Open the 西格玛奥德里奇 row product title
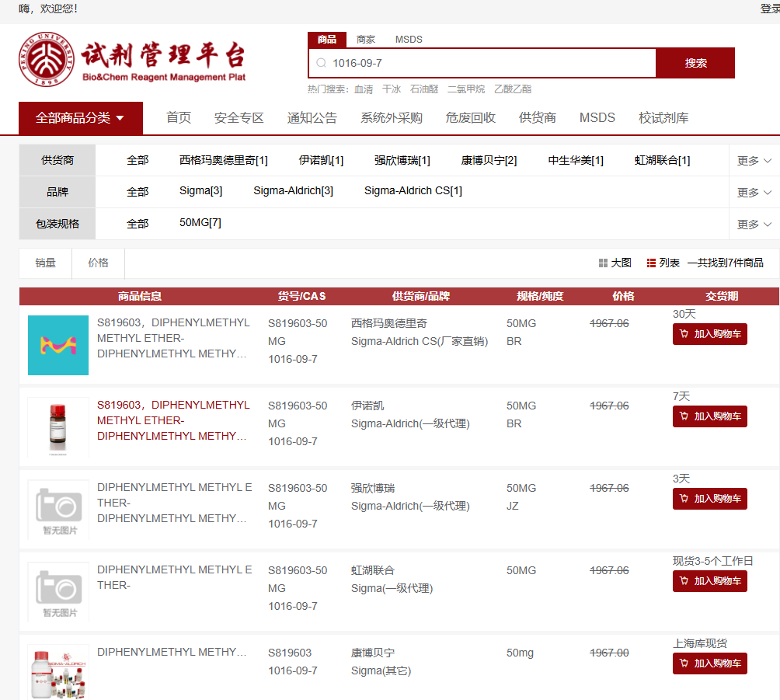This screenshot has width=780, height=700. point(173,338)
